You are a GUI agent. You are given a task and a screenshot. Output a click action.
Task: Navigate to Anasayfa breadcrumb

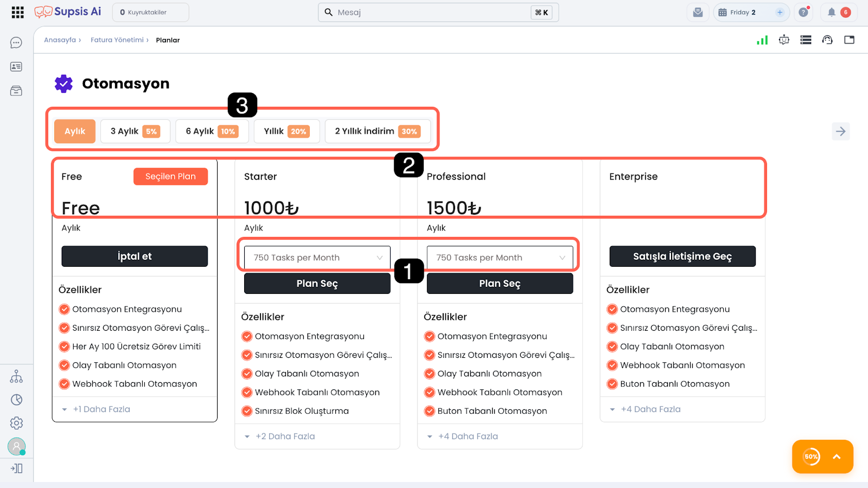60,40
